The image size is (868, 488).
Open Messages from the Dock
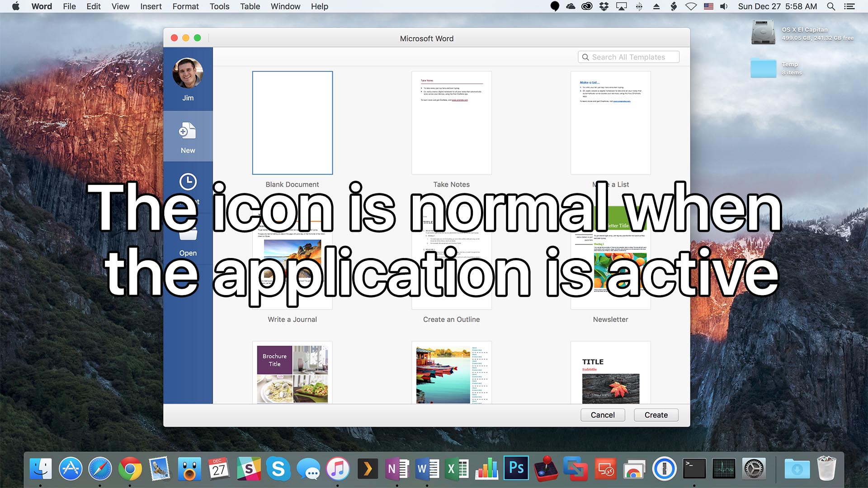click(308, 470)
